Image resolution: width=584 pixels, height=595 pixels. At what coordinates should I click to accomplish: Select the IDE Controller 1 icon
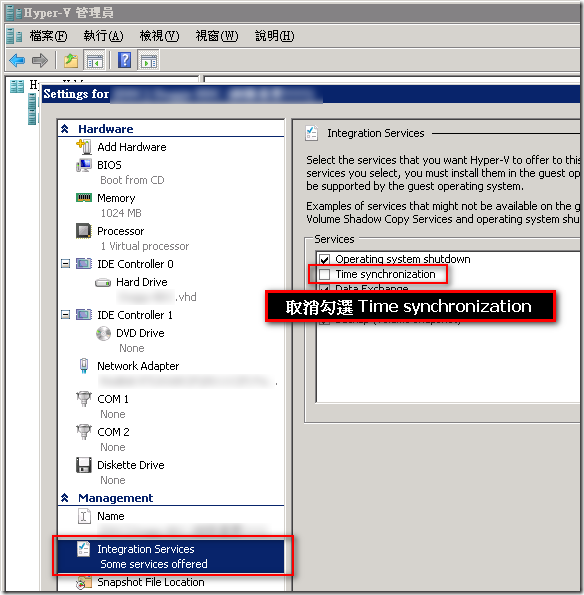[x=84, y=315]
